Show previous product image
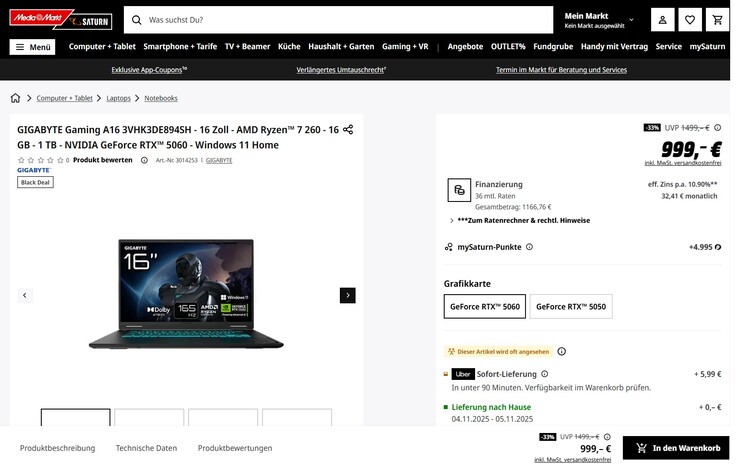The width and height of the screenshot is (738, 470). pos(25,295)
